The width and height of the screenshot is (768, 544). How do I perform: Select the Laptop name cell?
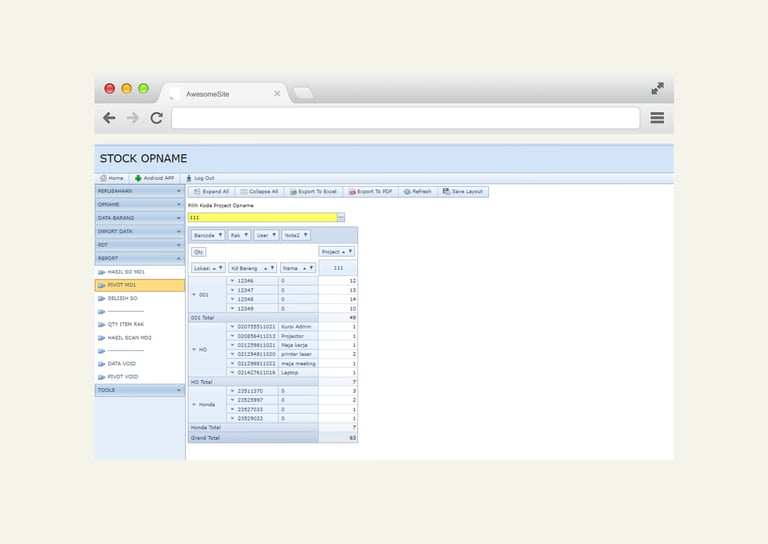tap(298, 373)
